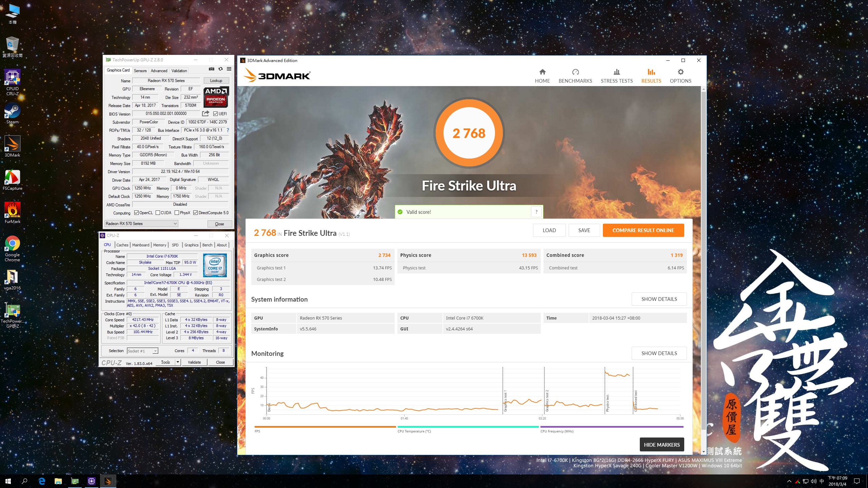Screen dimensions: 868x488
Task: Open File Explorer from taskbar
Action: [58, 481]
